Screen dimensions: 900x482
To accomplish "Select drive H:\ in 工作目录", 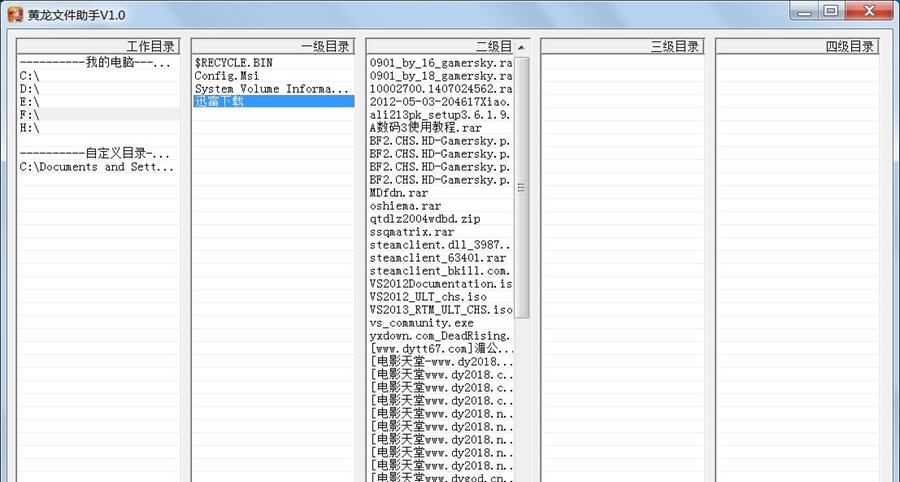I will point(98,128).
